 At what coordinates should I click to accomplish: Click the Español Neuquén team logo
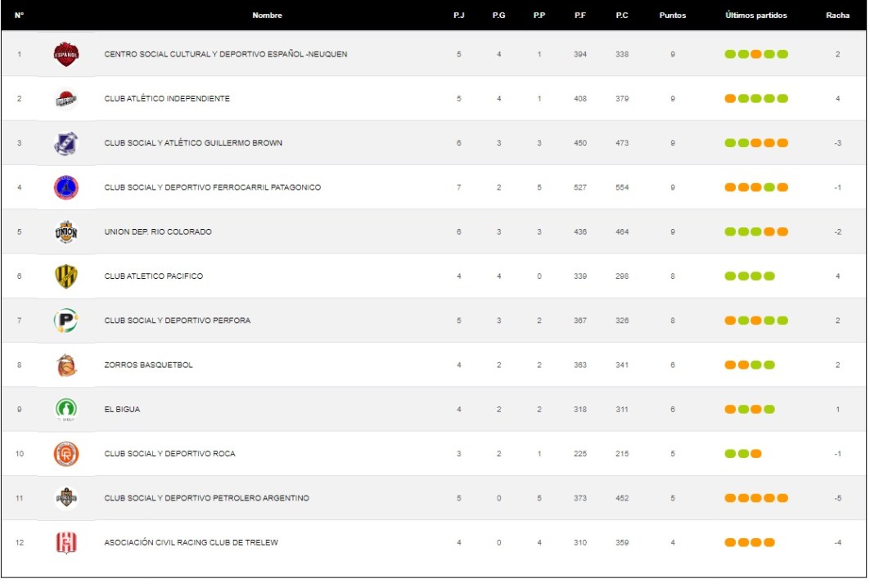pos(65,55)
